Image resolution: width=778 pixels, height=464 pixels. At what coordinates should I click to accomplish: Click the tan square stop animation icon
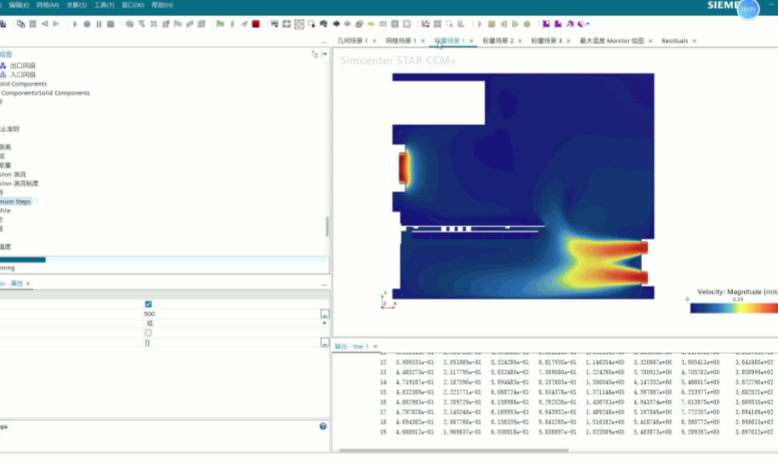[x=491, y=24]
